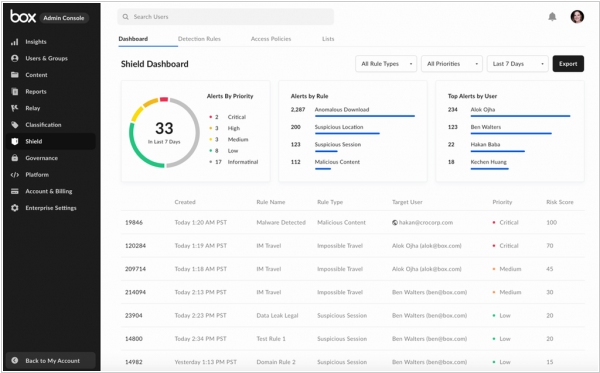Click the Ben Walters alert bar
600x373 pixels.
click(511, 134)
